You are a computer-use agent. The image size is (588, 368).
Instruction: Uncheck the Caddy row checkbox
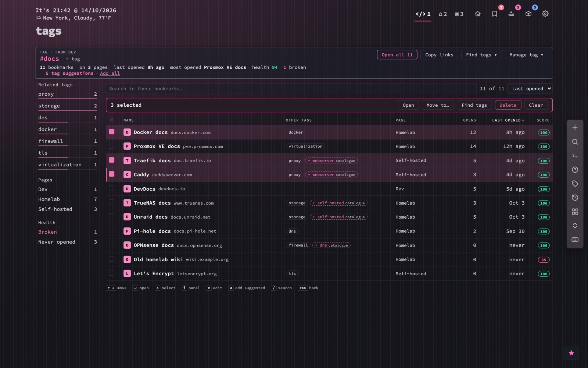(x=112, y=174)
